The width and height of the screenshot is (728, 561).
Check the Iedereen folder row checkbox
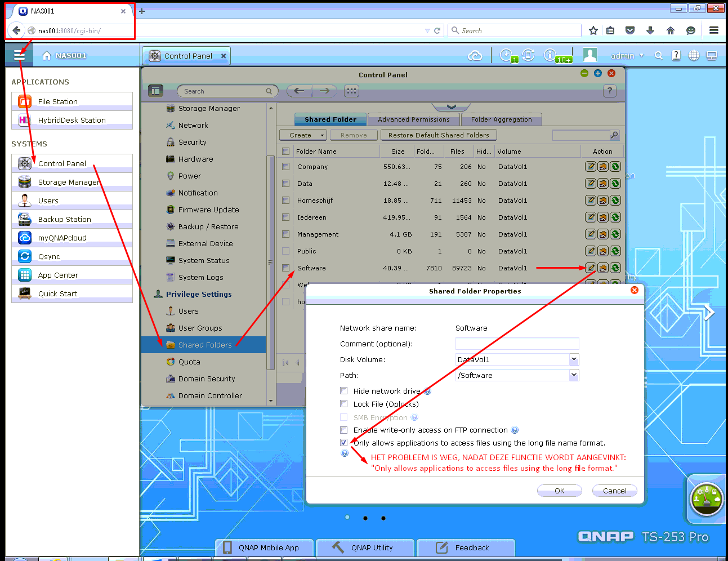pos(286,217)
